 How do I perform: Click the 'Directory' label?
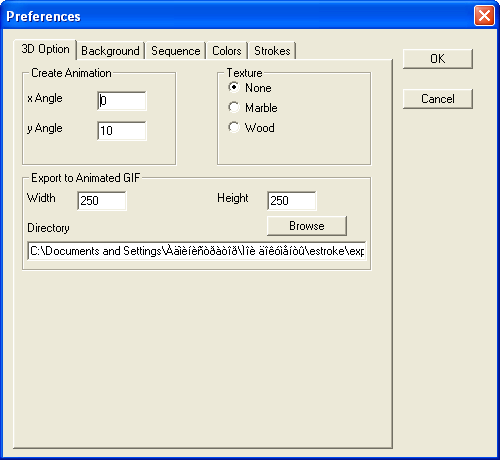point(49,228)
